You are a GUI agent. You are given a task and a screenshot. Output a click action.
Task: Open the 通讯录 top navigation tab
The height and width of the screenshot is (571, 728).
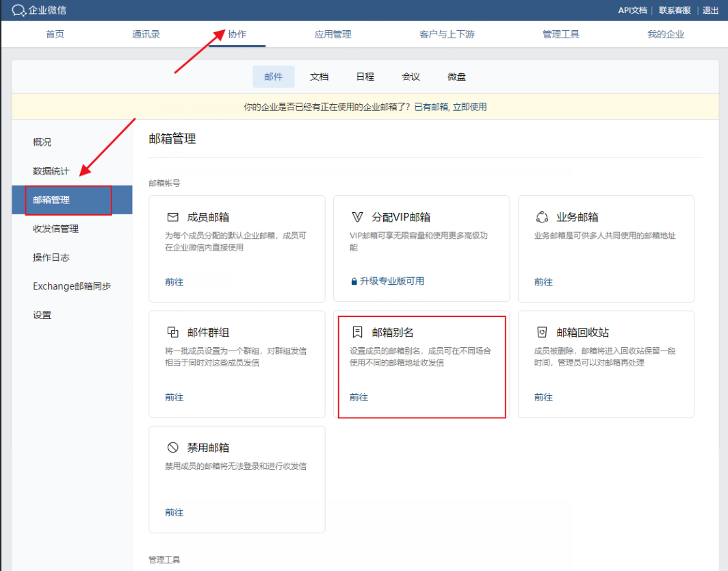(x=146, y=34)
